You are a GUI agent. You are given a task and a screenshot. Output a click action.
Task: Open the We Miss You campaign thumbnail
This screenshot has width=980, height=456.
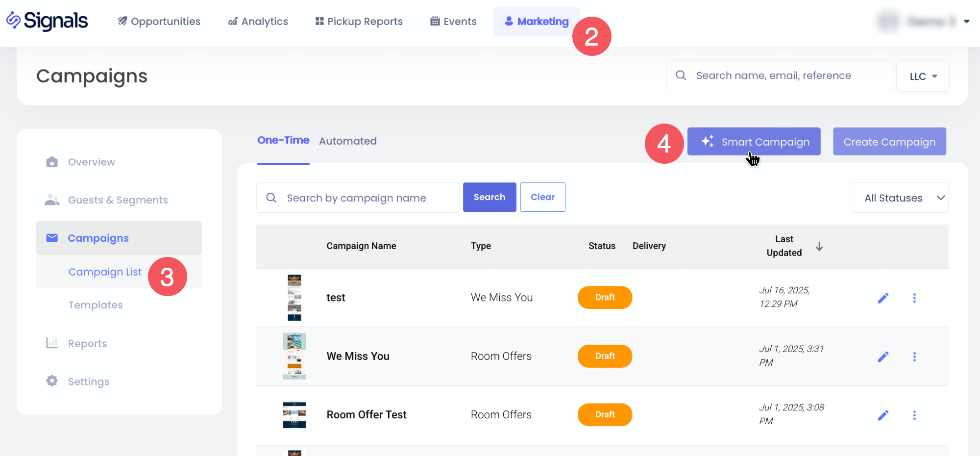point(294,356)
